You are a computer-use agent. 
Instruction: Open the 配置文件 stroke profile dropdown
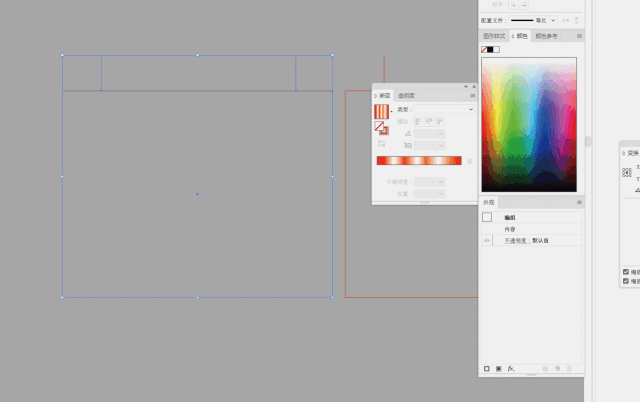pos(533,20)
